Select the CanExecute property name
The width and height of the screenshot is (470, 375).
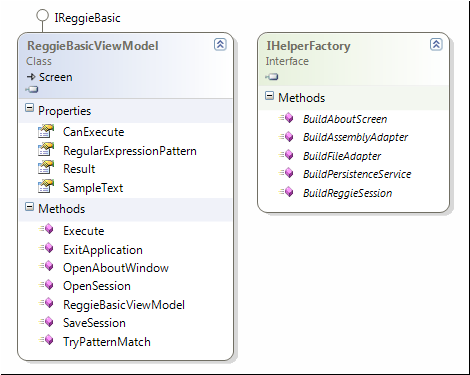[94, 132]
